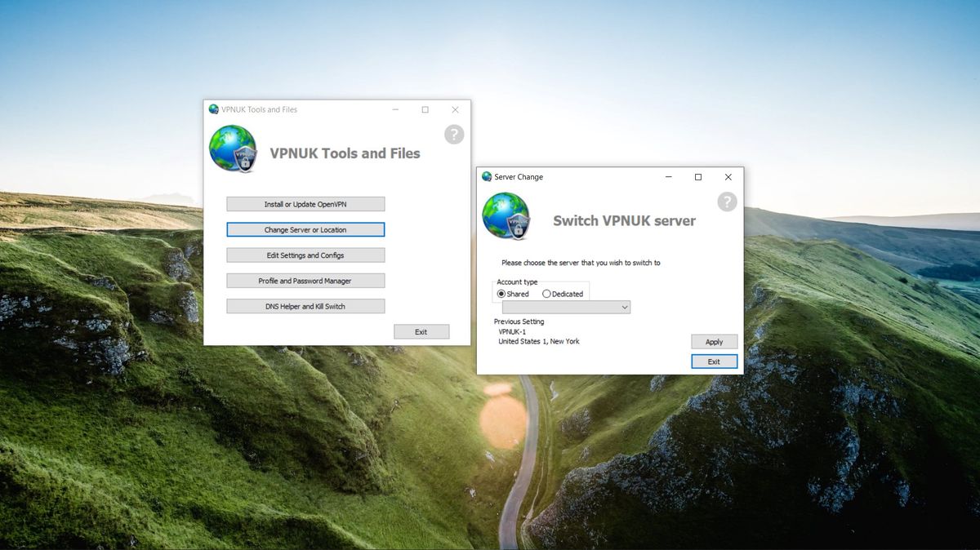Select the Dedicated account type
The height and width of the screenshot is (550, 980).
pyautogui.click(x=546, y=292)
